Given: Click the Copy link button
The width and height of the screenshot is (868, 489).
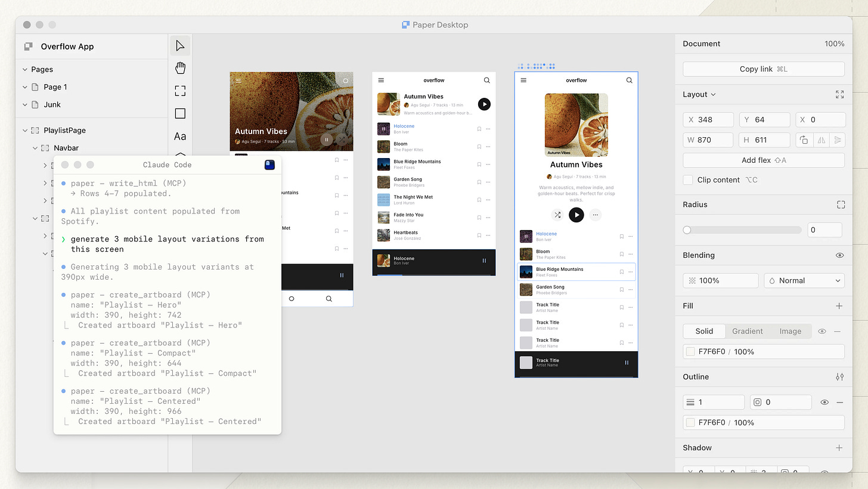Looking at the screenshot, I should [763, 69].
